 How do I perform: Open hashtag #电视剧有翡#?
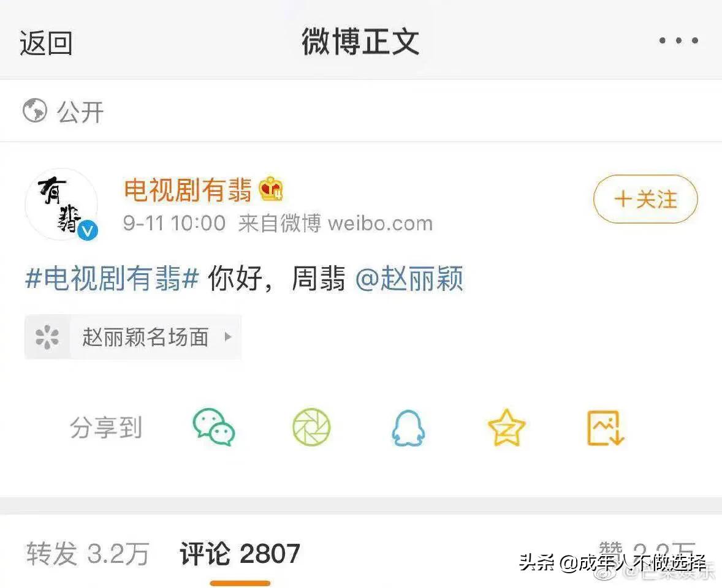(x=112, y=278)
